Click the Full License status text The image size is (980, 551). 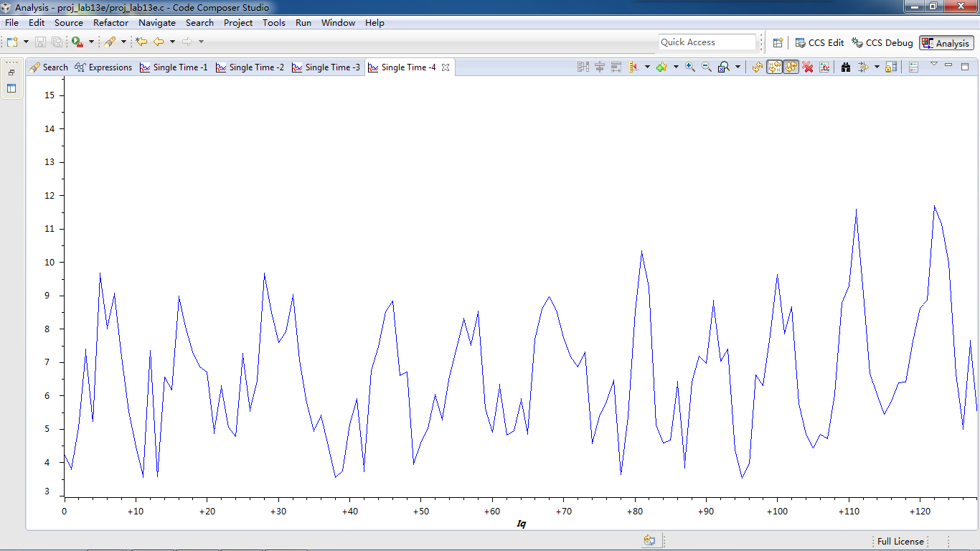coord(900,541)
